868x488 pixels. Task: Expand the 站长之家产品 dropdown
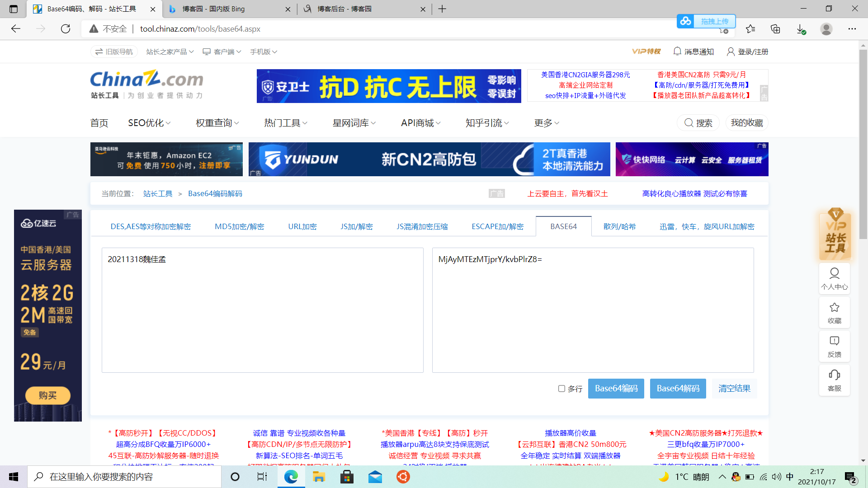click(x=170, y=52)
